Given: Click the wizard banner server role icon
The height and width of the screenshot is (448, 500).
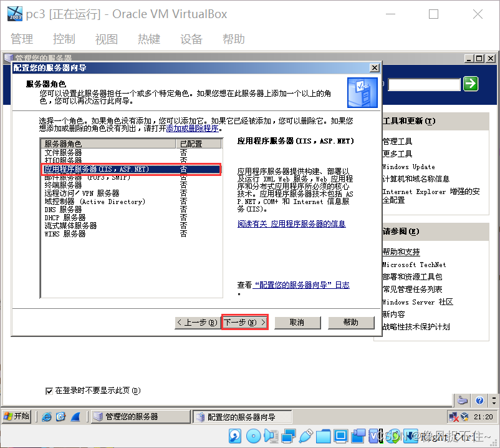Looking at the screenshot, I should click(x=363, y=92).
